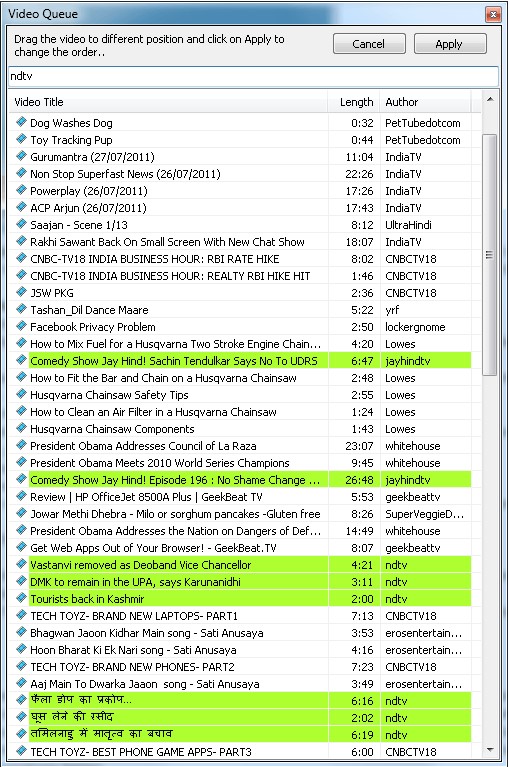This screenshot has width=508, height=767.
Task: Click author SuperVeggieD... cell
Action: coord(424,514)
